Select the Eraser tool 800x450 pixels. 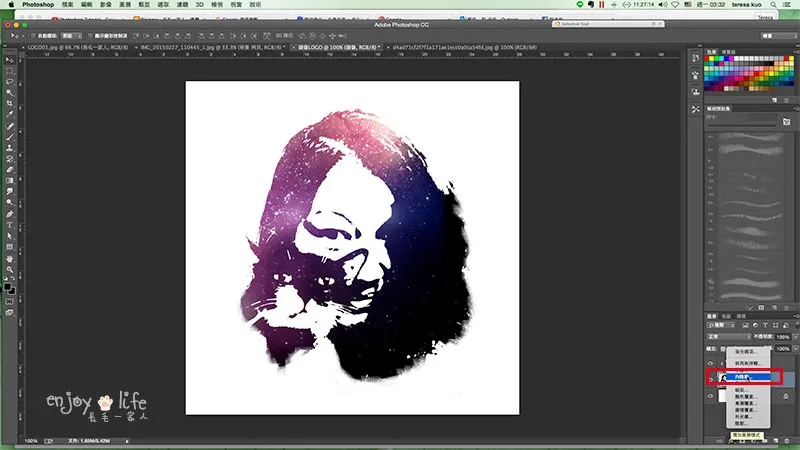pyautogui.click(x=10, y=170)
